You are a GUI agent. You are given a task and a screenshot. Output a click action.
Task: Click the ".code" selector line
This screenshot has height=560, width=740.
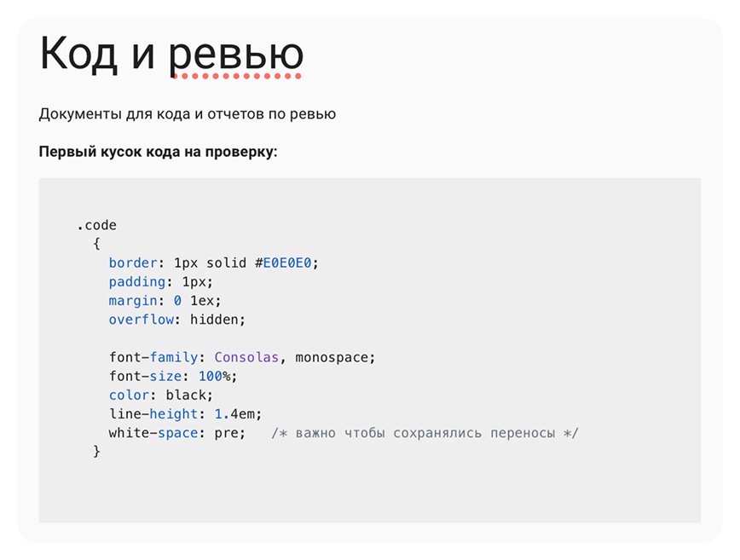point(96,225)
